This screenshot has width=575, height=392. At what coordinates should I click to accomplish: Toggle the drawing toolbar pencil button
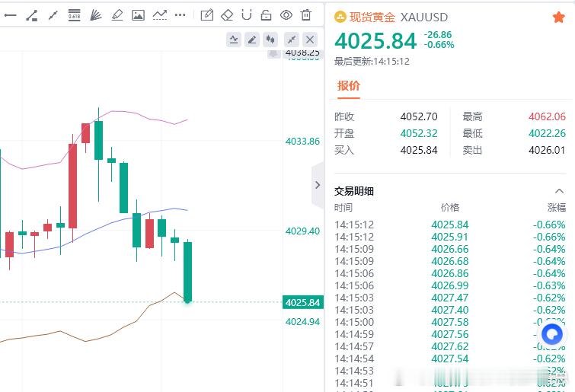coord(252,40)
